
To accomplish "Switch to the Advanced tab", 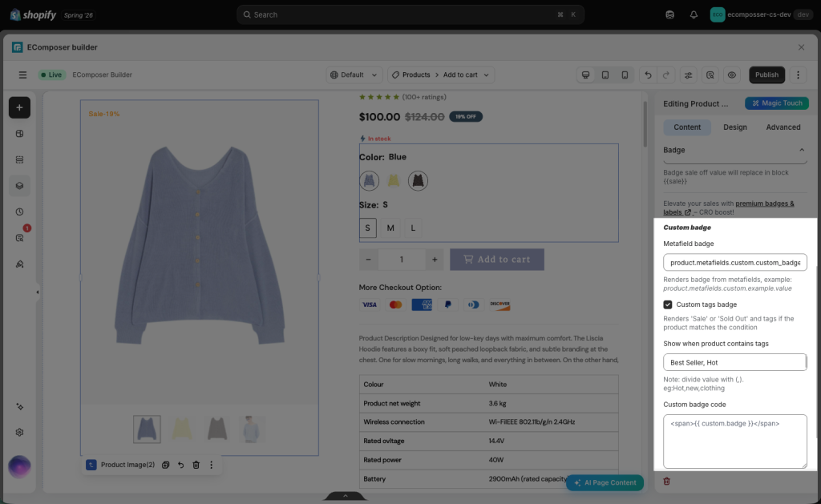I will pyautogui.click(x=783, y=127).
